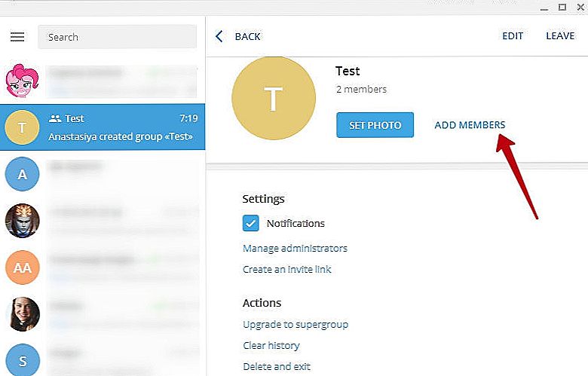Open chat with the orange 'AA' avatar
Image resolution: width=588 pixels, height=376 pixels.
click(22, 267)
